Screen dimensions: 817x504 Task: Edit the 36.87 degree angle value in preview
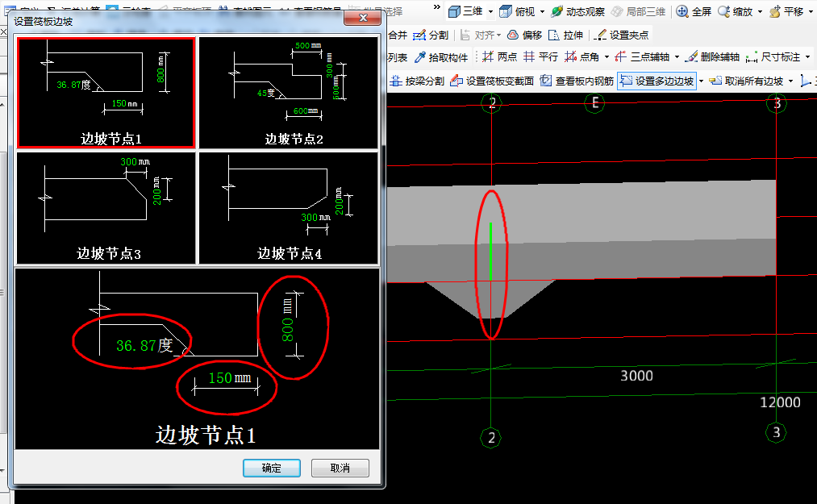(136, 345)
